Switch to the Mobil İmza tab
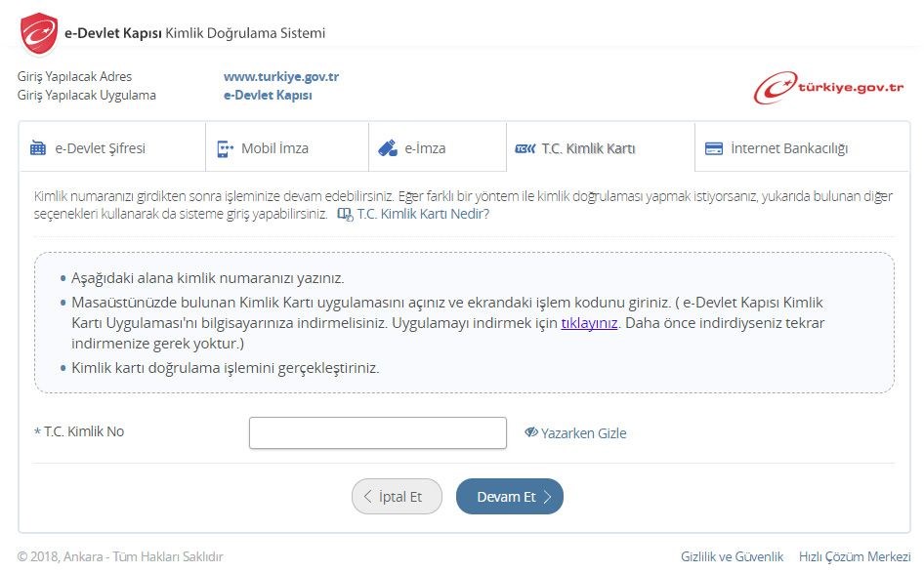Viewport: 924px width, 572px height. tap(274, 148)
